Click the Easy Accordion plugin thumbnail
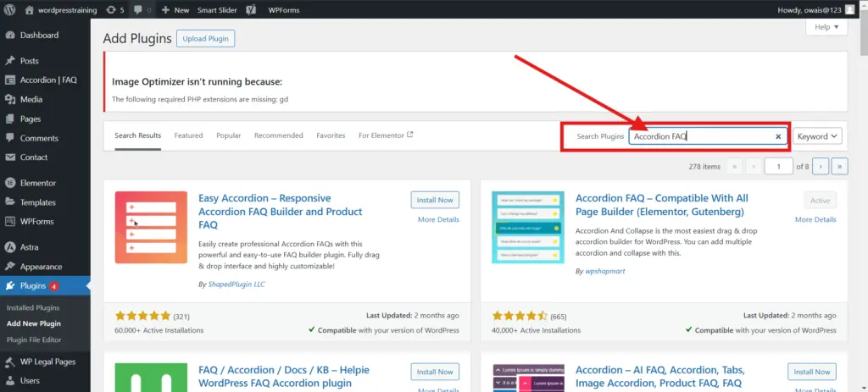The height and width of the screenshot is (392, 868). [151, 227]
